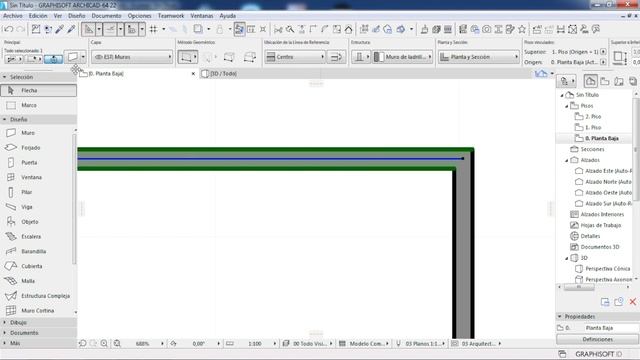Click the Redo arrow icon
640x360 pixels.
20,29
